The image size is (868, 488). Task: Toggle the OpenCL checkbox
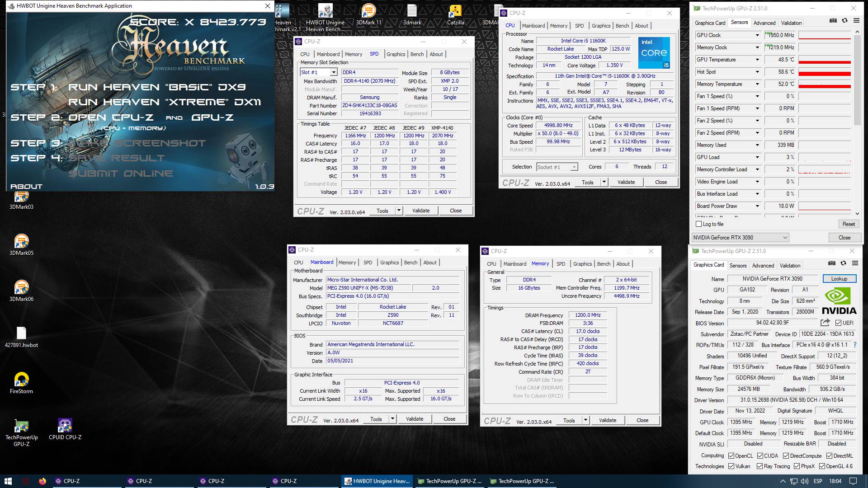731,456
